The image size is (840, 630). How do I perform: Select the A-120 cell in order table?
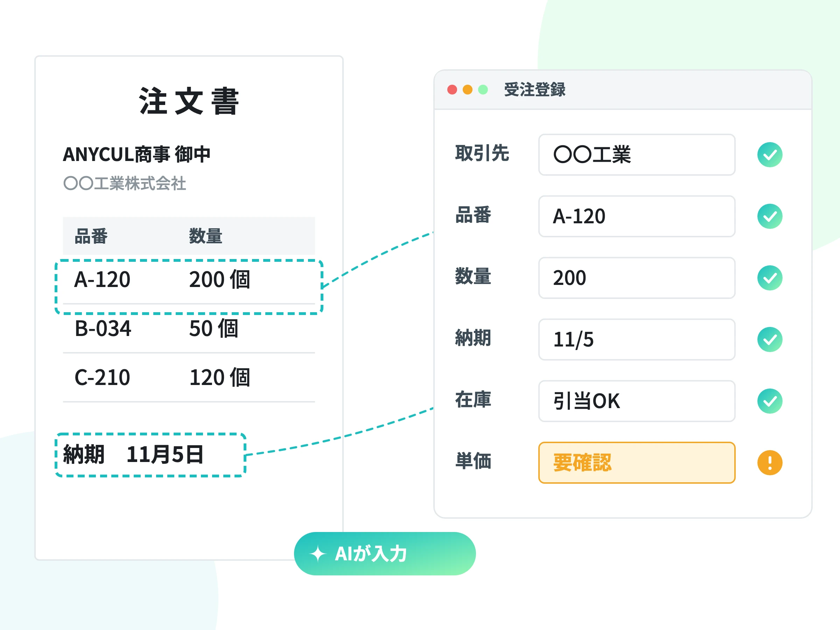(103, 280)
